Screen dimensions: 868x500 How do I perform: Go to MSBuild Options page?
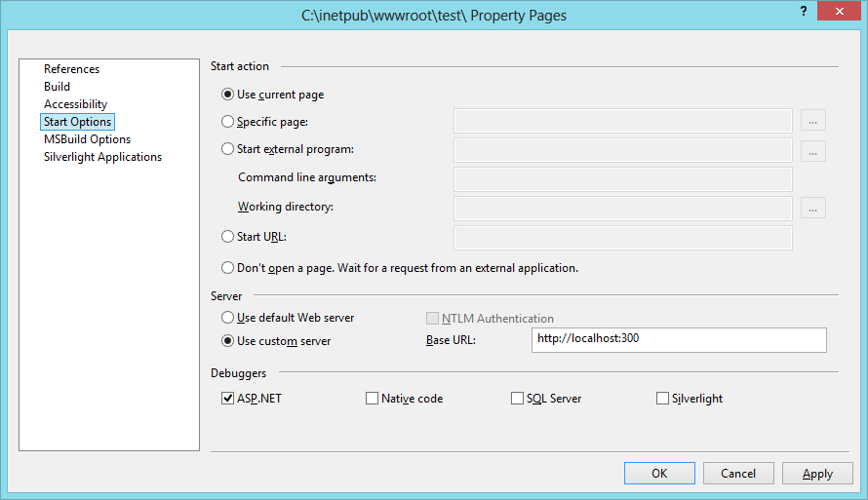(88, 139)
